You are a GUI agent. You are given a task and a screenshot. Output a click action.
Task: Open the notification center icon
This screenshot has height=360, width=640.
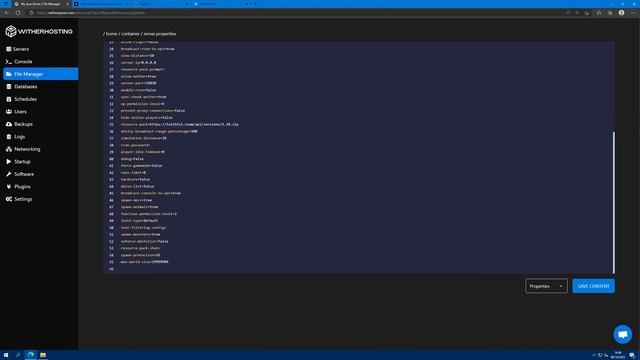click(632, 355)
